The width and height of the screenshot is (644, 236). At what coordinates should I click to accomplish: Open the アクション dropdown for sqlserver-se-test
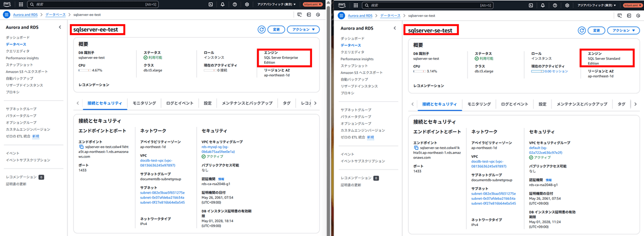[x=623, y=31]
